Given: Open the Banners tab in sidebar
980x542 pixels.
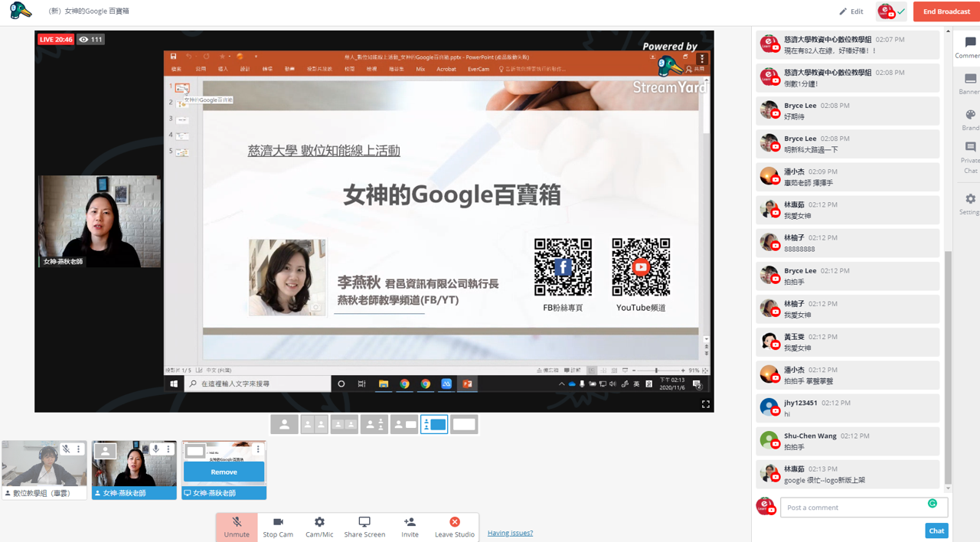Looking at the screenshot, I should point(969,83).
